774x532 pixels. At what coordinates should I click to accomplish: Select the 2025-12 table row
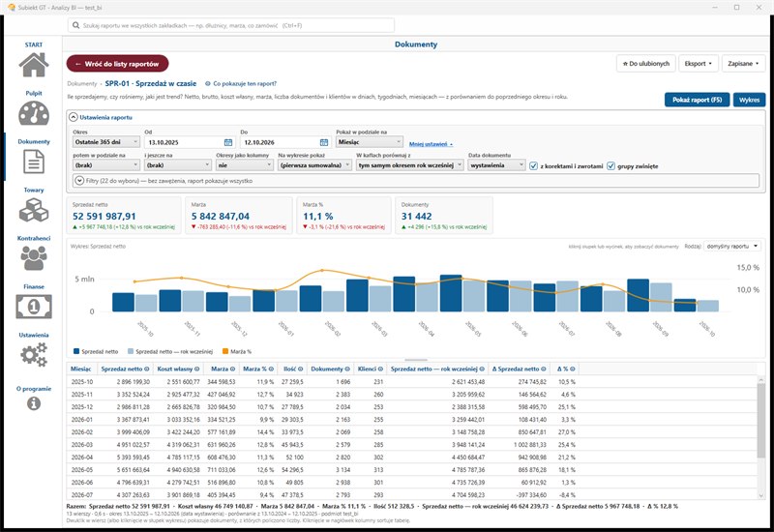coord(411,406)
